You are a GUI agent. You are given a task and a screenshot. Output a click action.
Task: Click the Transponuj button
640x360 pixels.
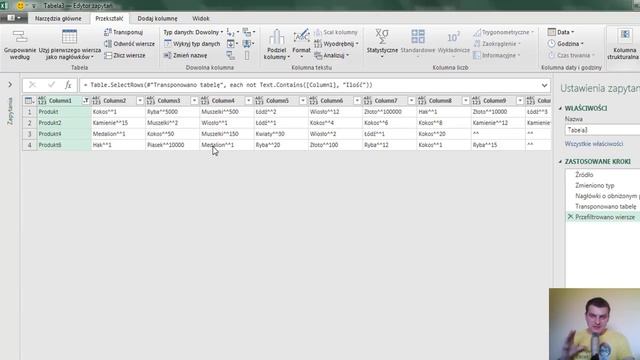(x=124, y=32)
